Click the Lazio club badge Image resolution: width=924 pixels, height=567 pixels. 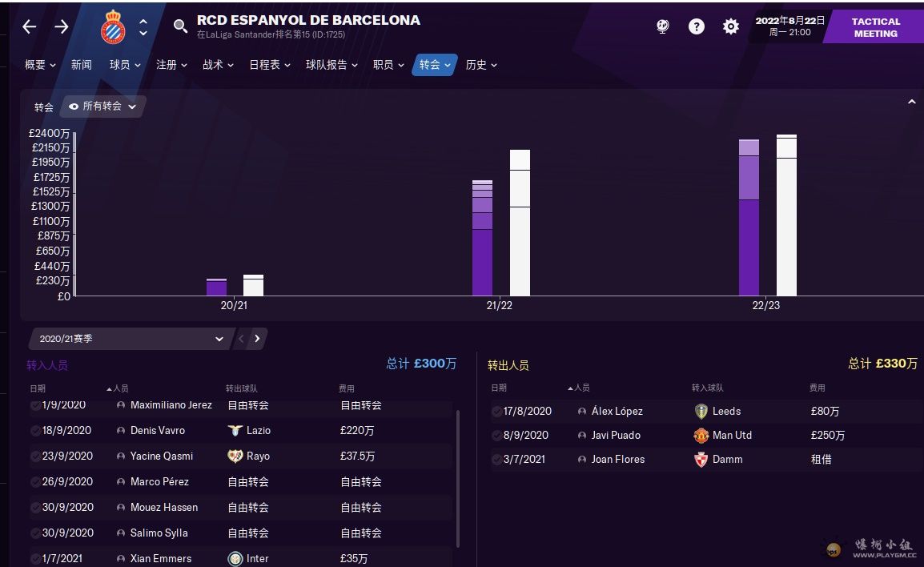[x=235, y=431]
